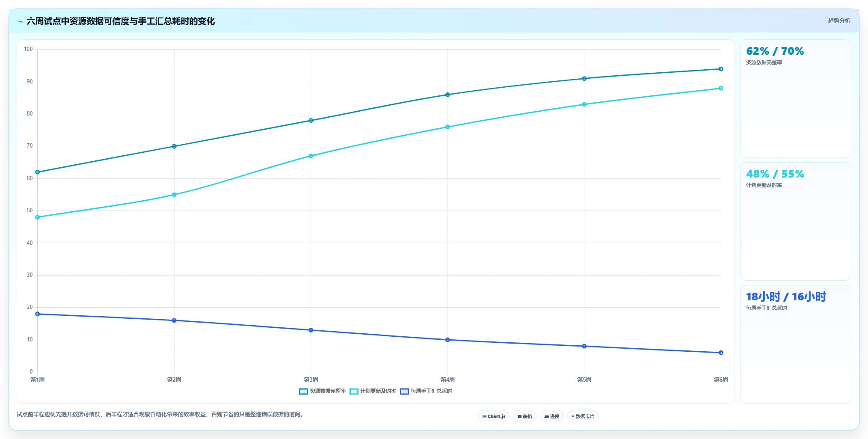Select the 第3周 point on 计划更新及时率 line
868x439 pixels.
311,156
